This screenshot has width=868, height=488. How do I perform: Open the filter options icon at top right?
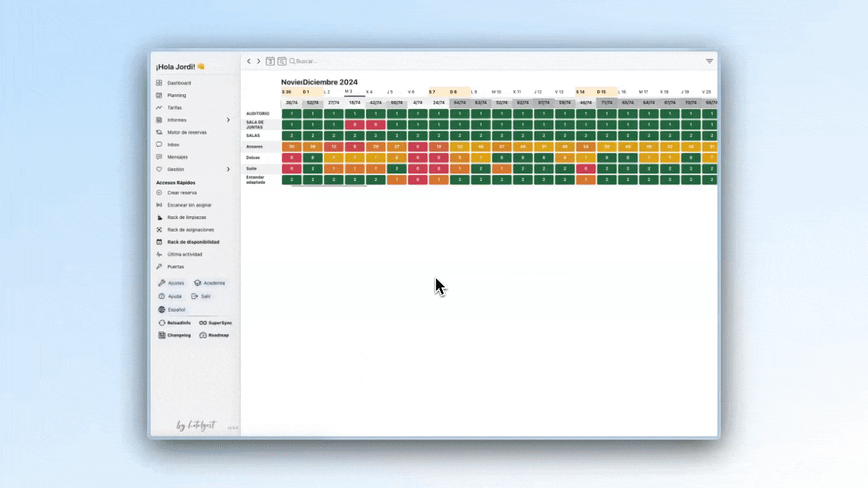709,61
